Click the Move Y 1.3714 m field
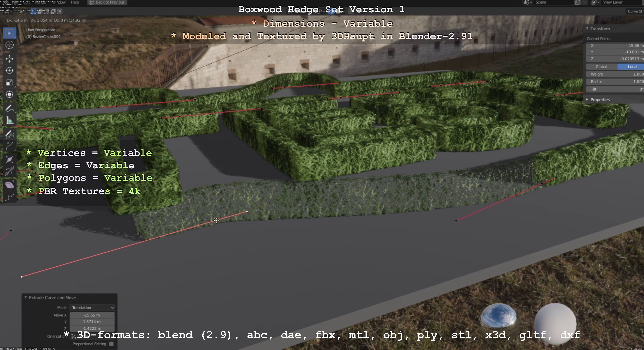 (92, 321)
